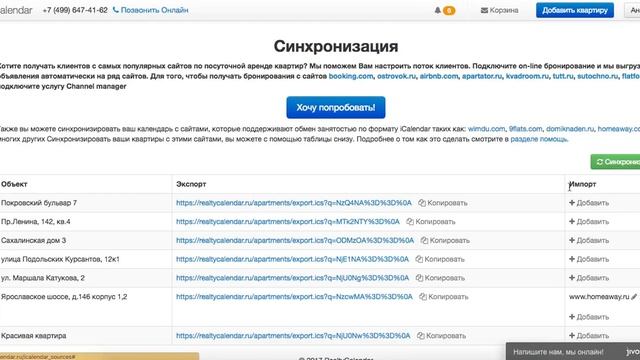This screenshot has height=360, width=640.
Task: Open the ostrovok.ru link
Action: [396, 76]
